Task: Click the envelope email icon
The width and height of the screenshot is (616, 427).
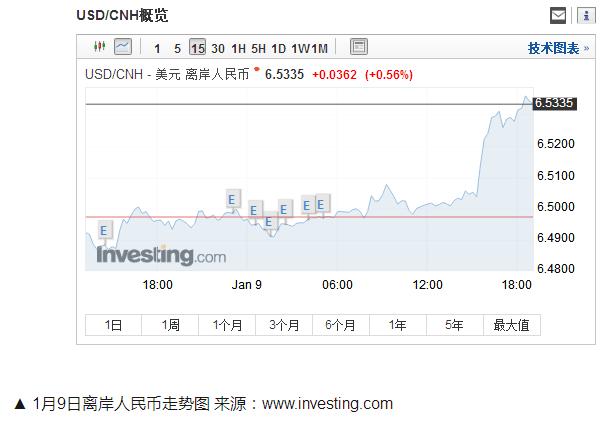Action: [x=559, y=15]
